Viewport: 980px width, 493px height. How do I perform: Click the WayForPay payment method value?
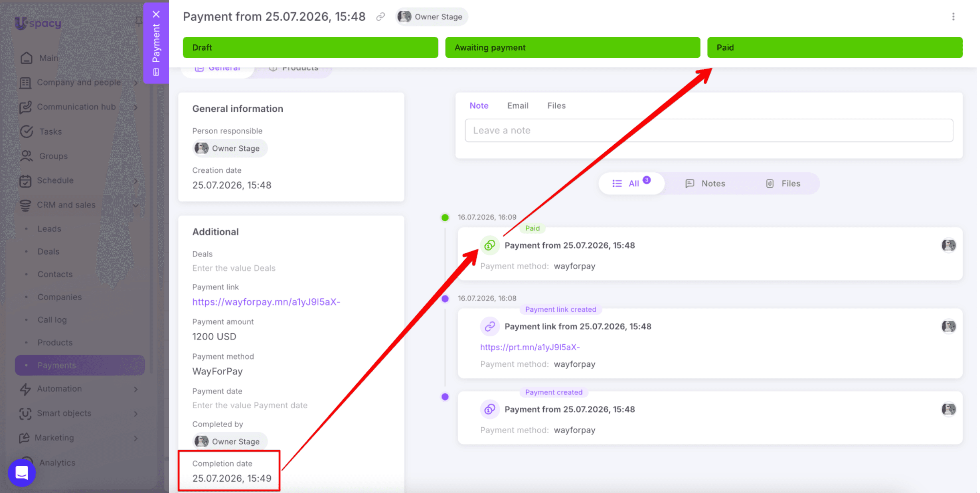[x=217, y=372]
